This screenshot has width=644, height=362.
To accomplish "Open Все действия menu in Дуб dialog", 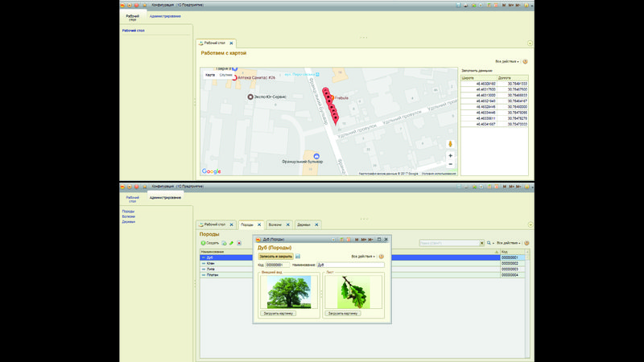I will coord(363,256).
